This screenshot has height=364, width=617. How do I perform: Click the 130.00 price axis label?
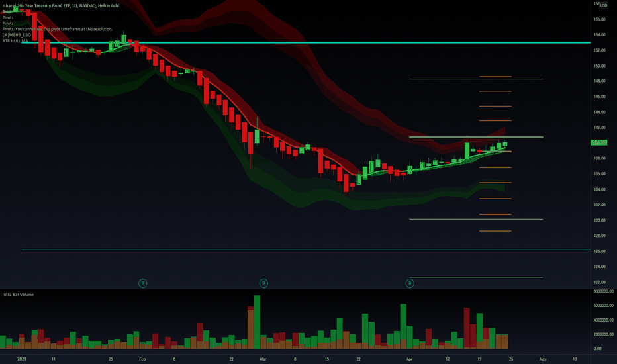click(600, 220)
